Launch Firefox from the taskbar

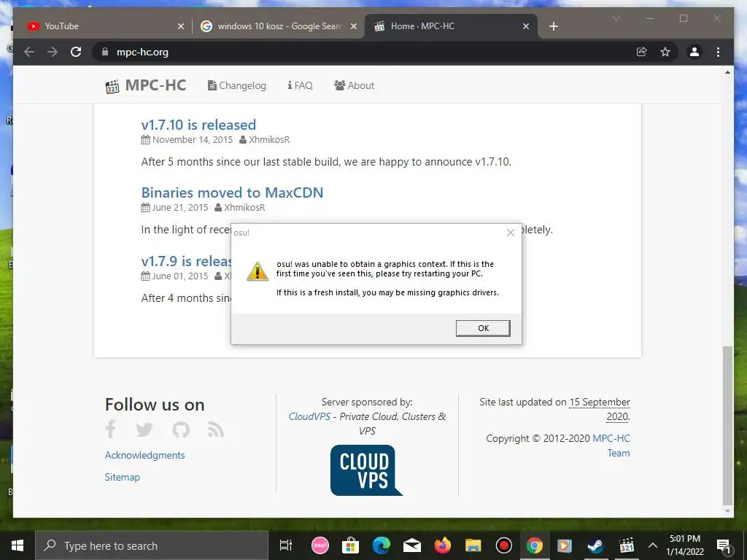[x=443, y=545]
